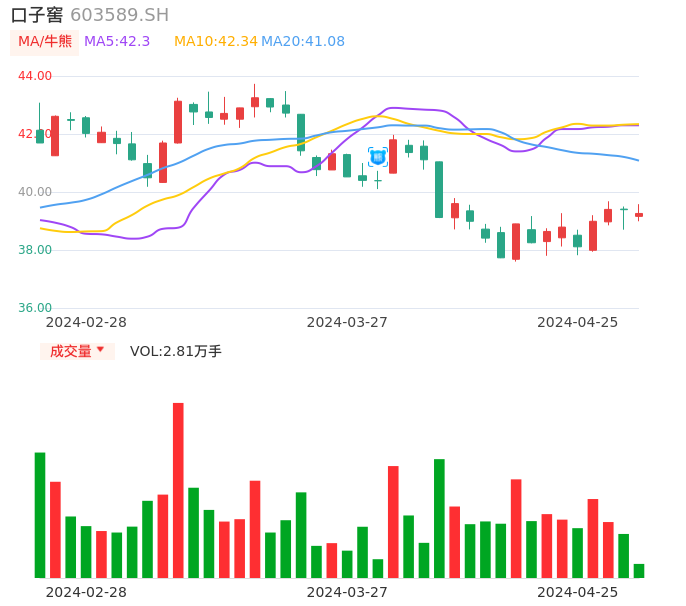This screenshot has width=686, height=606.
Task: Click the red arrow beside 成交量
Action: [x=100, y=350]
